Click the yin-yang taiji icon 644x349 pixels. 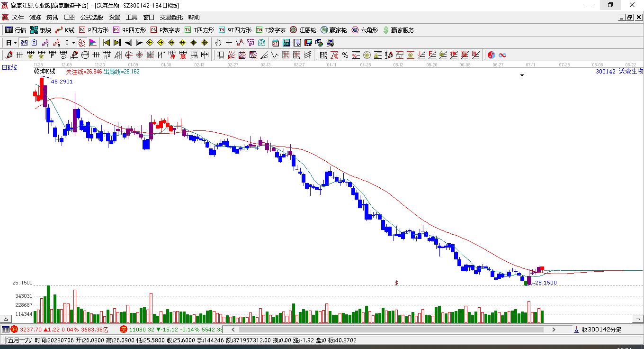point(491,55)
